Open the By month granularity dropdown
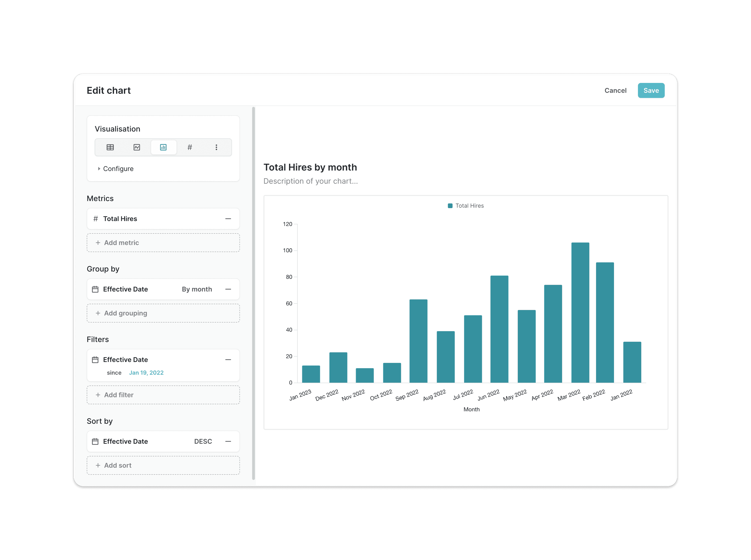 click(197, 289)
